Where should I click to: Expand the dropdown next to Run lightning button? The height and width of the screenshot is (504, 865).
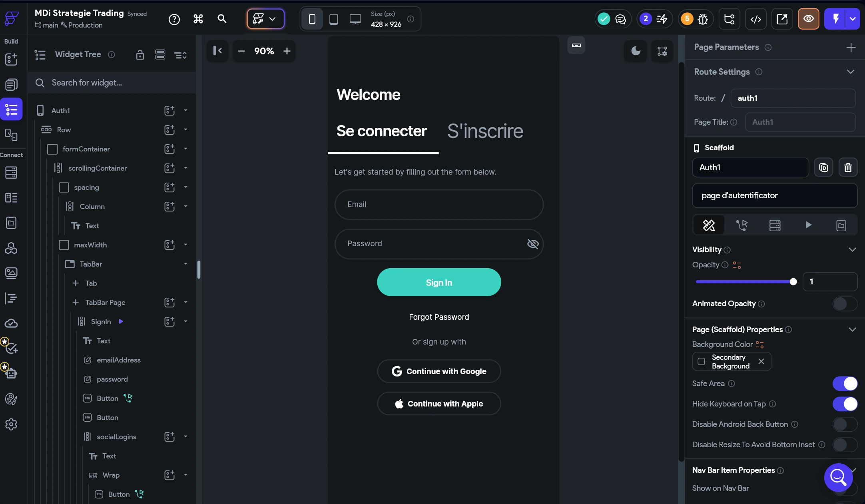pos(853,19)
